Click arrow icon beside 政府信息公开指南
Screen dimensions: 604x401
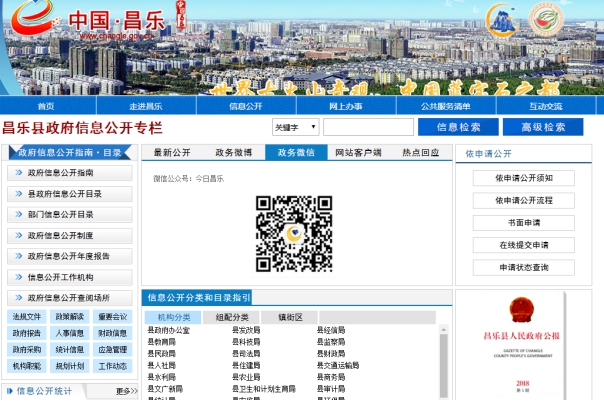[19, 173]
